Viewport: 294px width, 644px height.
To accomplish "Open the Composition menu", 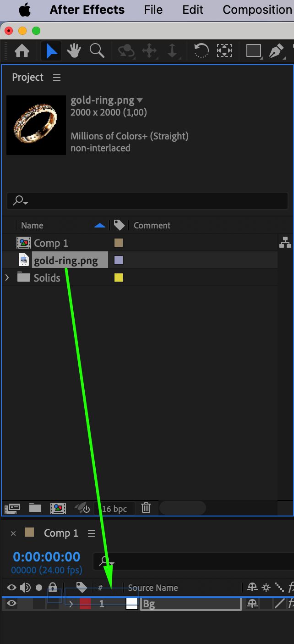I will 257,10.
